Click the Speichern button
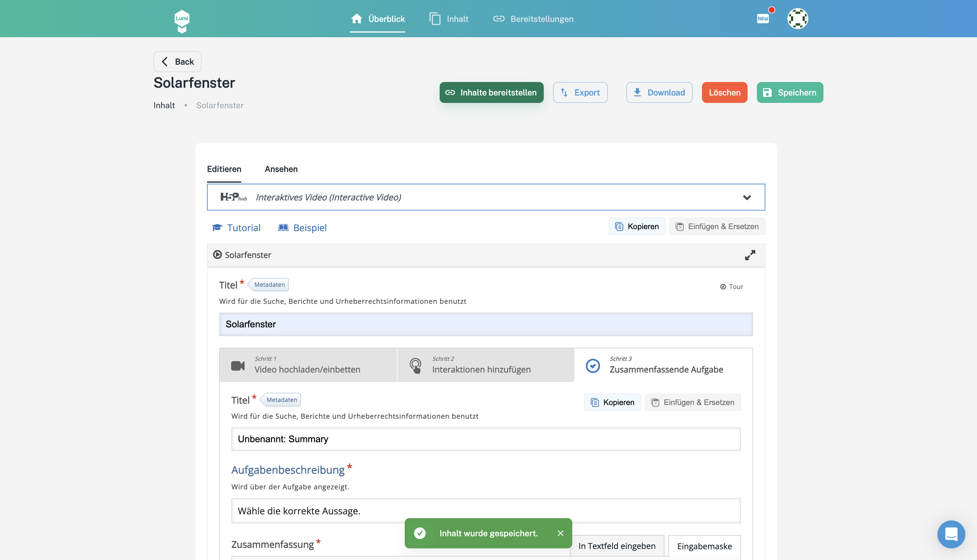This screenshot has height=560, width=977. click(790, 92)
